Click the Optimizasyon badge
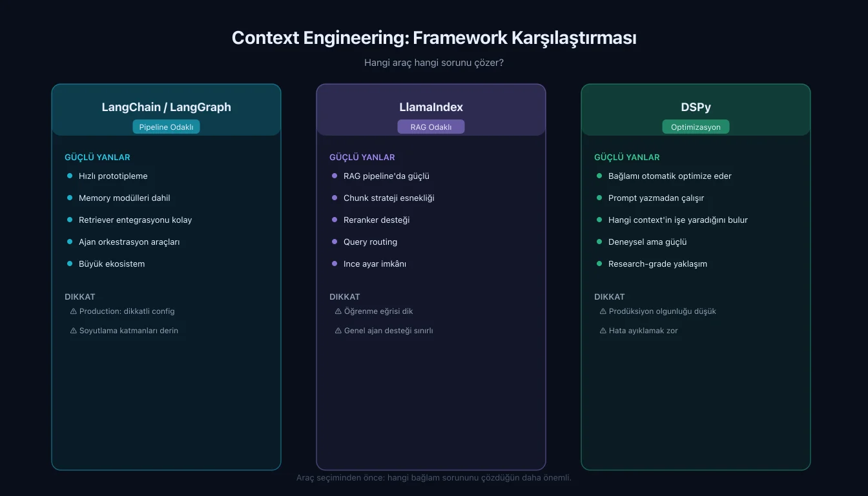 pyautogui.click(x=696, y=127)
